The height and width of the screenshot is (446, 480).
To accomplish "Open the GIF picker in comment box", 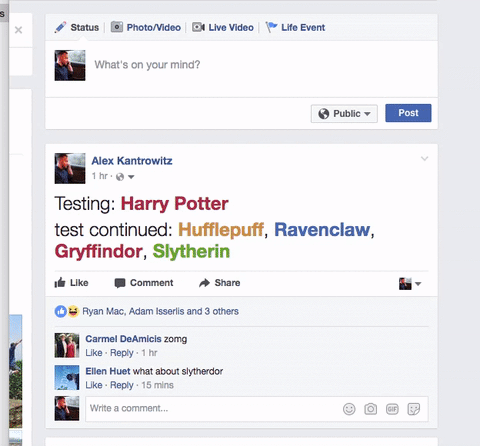I will pyautogui.click(x=392, y=409).
